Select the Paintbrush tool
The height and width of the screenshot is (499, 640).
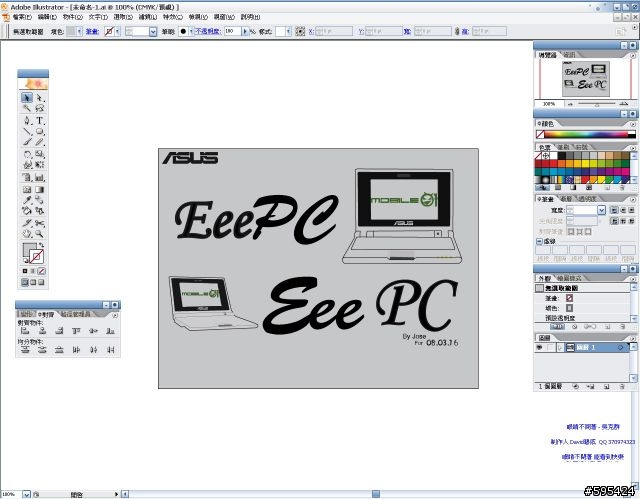pyautogui.click(x=27, y=142)
